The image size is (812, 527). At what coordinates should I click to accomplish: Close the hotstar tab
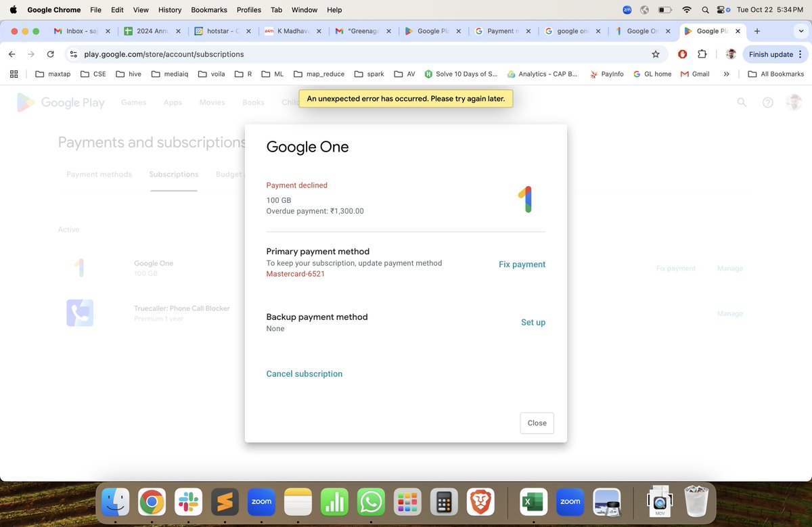coord(248,31)
